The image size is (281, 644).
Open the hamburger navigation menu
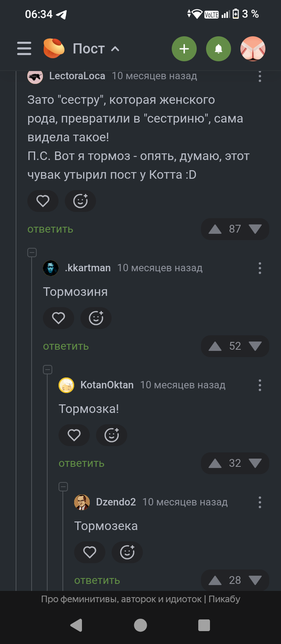coord(24,49)
